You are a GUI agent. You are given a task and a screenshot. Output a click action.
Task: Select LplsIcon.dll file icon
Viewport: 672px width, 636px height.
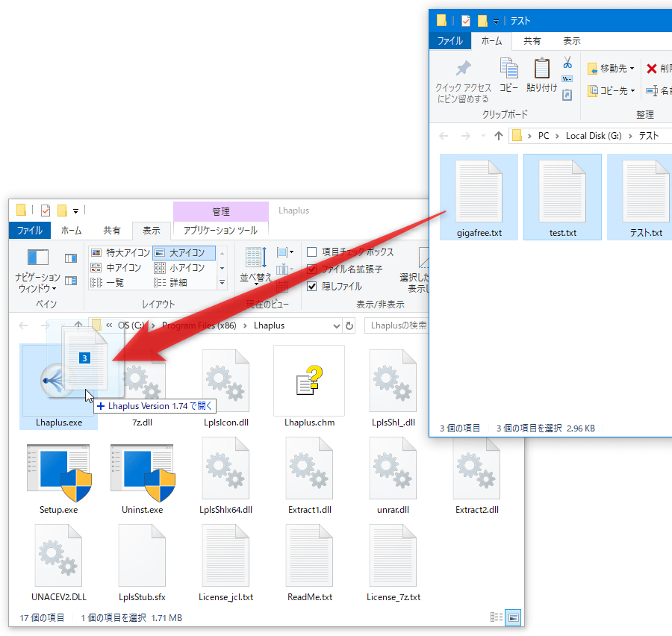(x=225, y=381)
